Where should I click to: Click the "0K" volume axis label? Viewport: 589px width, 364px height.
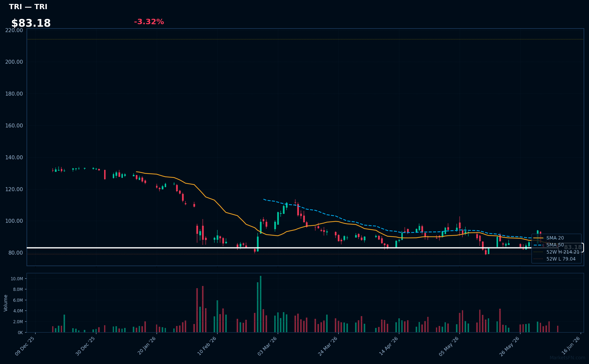pyautogui.click(x=20, y=333)
